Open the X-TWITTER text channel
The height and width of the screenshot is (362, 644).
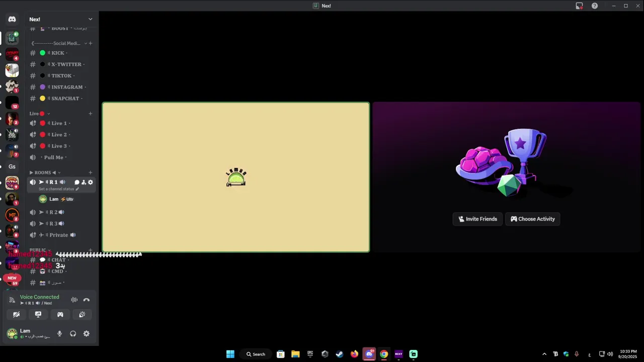pos(61,64)
